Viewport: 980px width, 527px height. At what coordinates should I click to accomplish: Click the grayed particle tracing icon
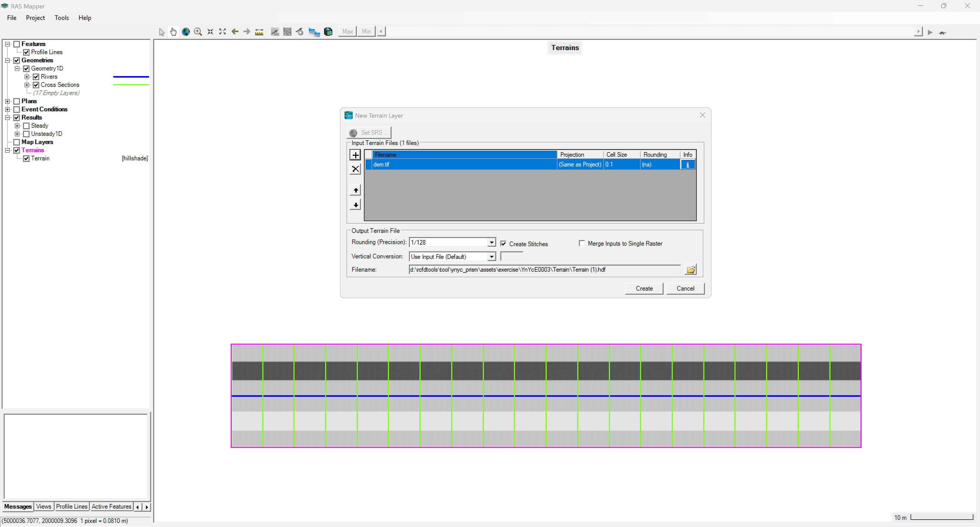point(287,32)
